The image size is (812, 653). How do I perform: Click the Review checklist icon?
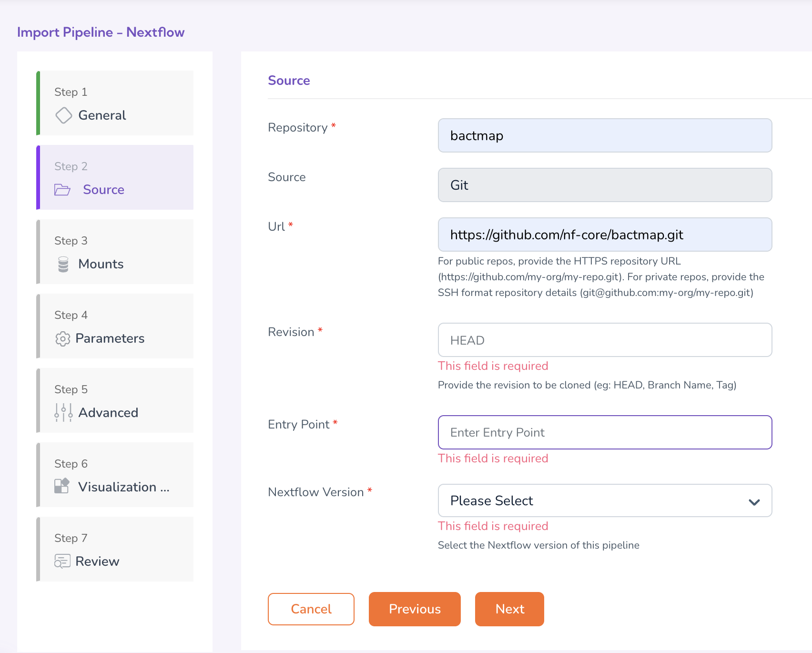62,561
